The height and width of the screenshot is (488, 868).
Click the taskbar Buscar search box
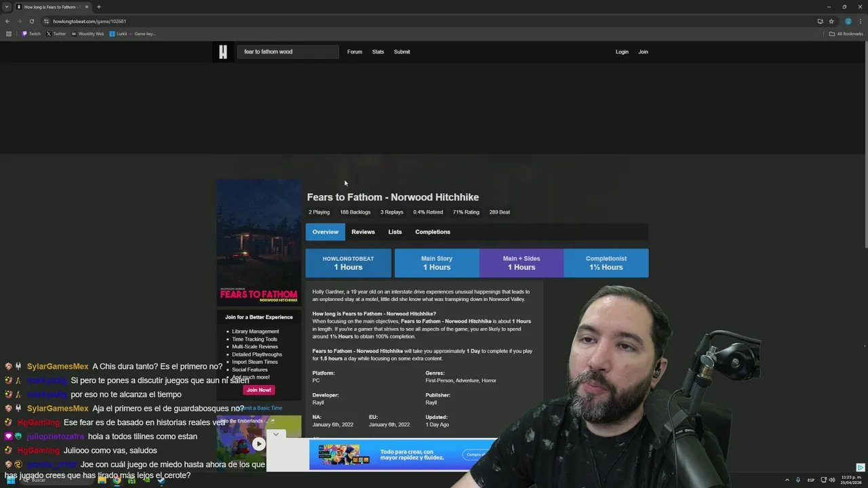click(58, 480)
